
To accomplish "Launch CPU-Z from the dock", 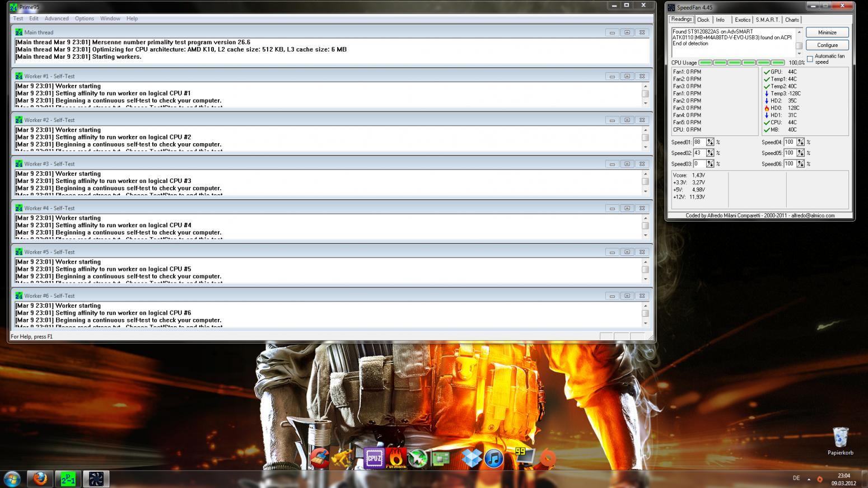I will point(374,458).
